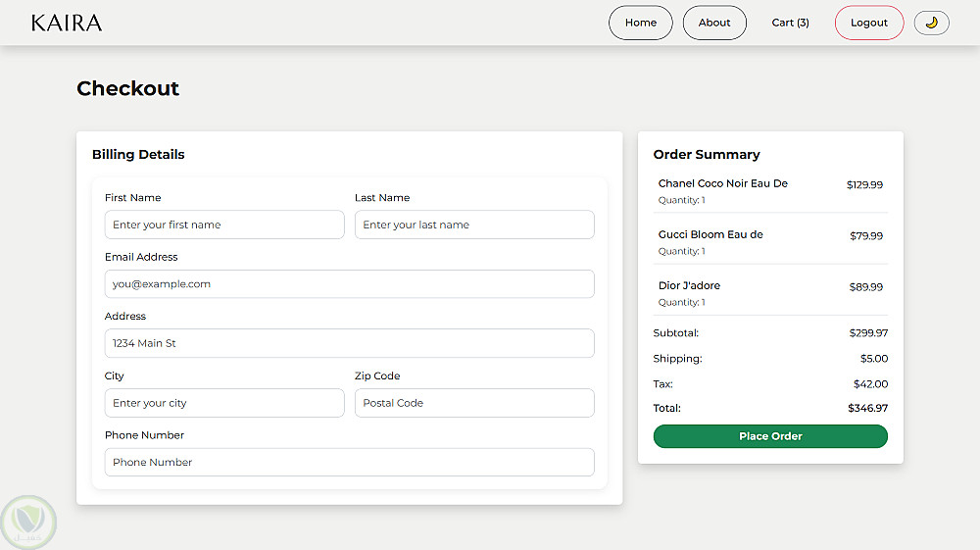Click the leaf badge icon in the corner
Image resolution: width=980 pixels, height=550 pixels.
tap(29, 522)
